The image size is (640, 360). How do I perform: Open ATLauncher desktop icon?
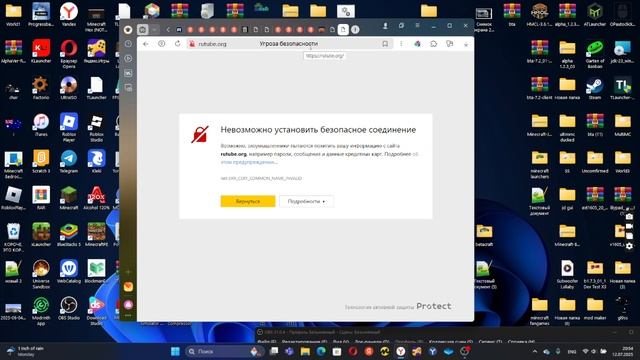(x=595, y=14)
